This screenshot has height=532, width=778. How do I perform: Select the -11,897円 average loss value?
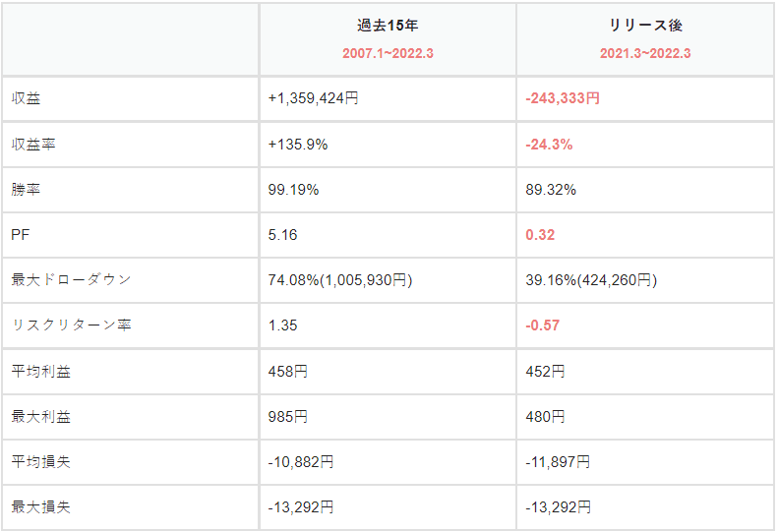[558, 461]
